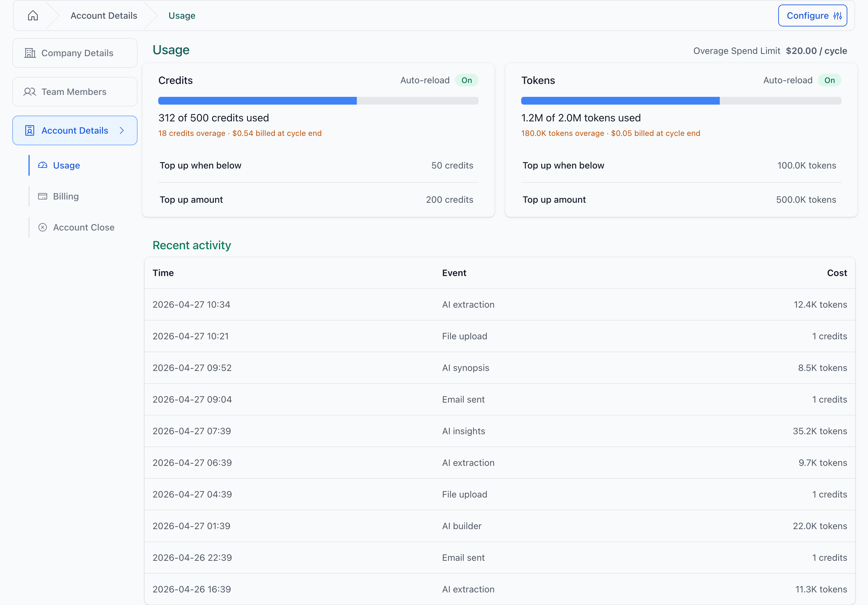Click the '200 credits' top up amount
The image size is (868, 605).
tap(449, 200)
